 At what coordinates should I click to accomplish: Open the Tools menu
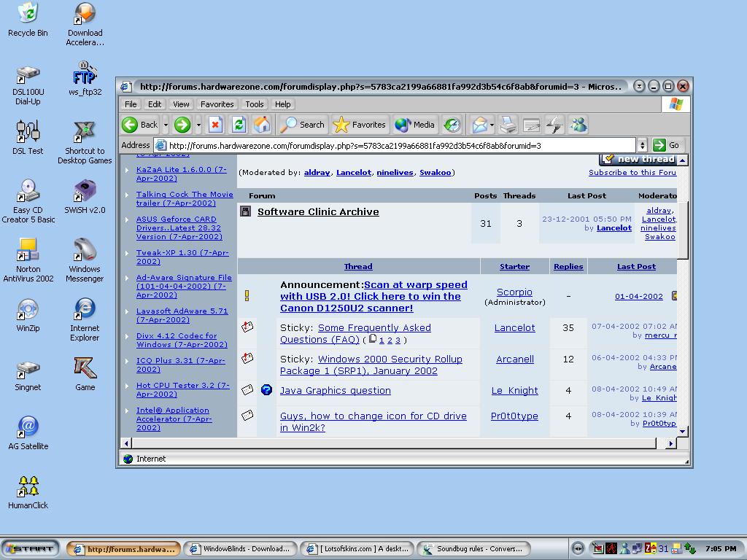click(x=254, y=104)
